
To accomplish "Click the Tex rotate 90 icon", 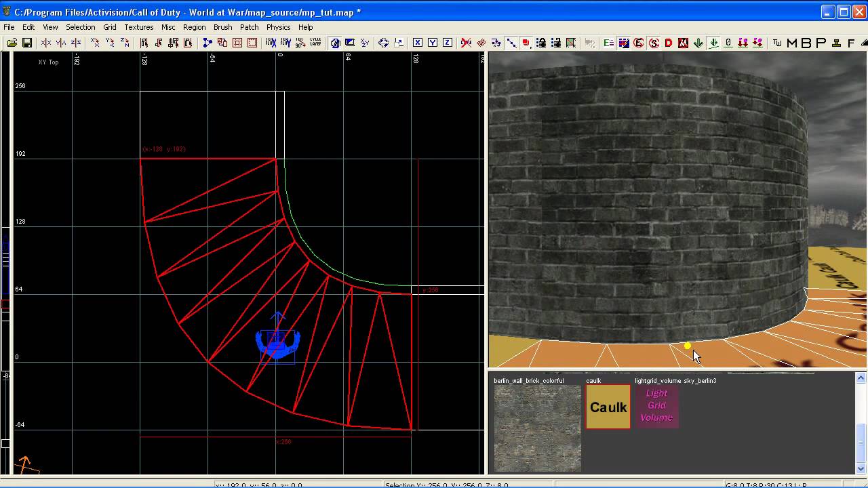I will coord(300,43).
